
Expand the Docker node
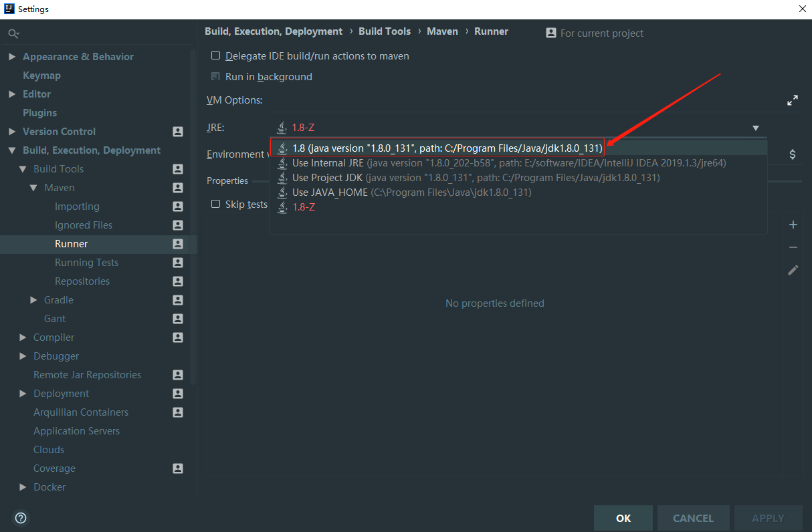pos(23,487)
